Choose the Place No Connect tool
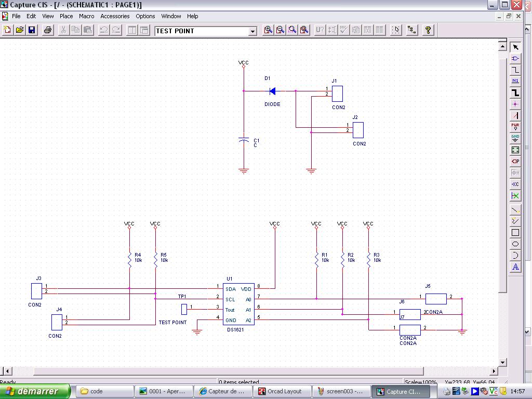The width and height of the screenshot is (532, 399). (x=515, y=196)
